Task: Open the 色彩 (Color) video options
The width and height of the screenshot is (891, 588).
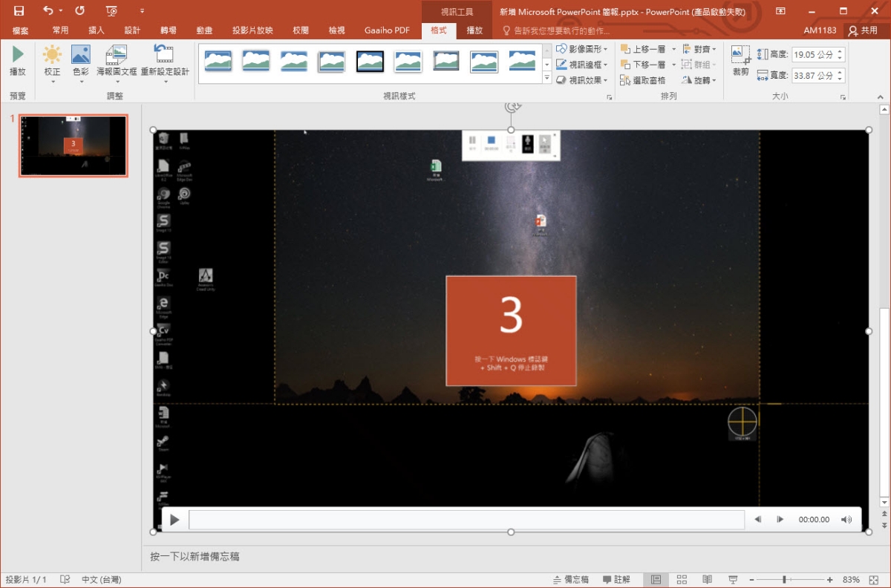Action: [80, 56]
